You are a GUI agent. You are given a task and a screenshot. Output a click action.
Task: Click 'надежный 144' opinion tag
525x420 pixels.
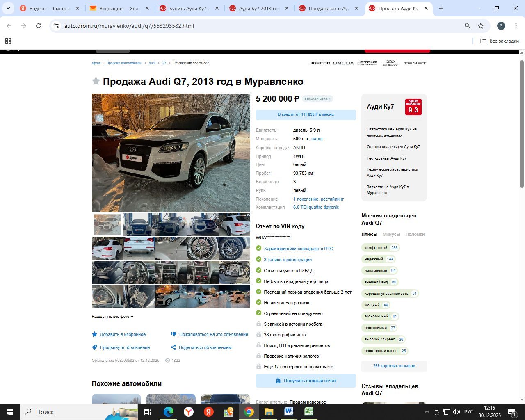coord(379,259)
